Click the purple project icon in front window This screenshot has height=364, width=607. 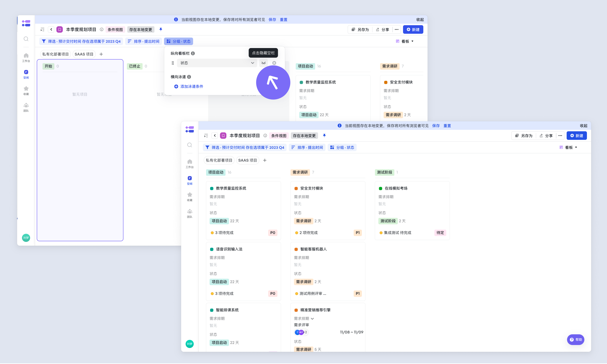(223, 136)
